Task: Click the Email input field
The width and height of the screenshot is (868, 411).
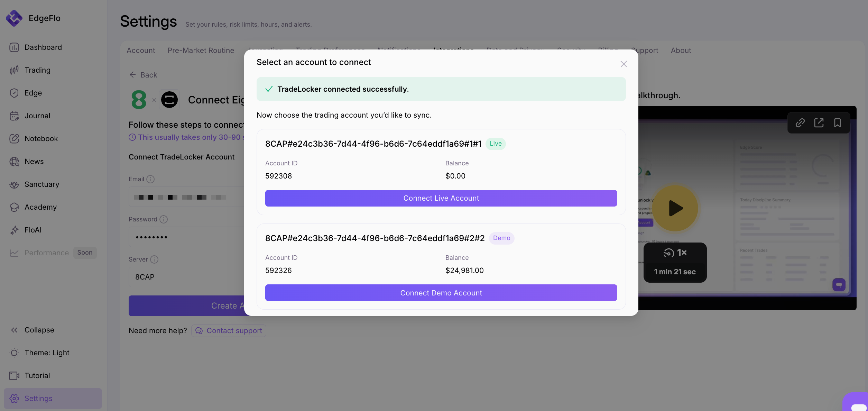Action: [x=187, y=197]
